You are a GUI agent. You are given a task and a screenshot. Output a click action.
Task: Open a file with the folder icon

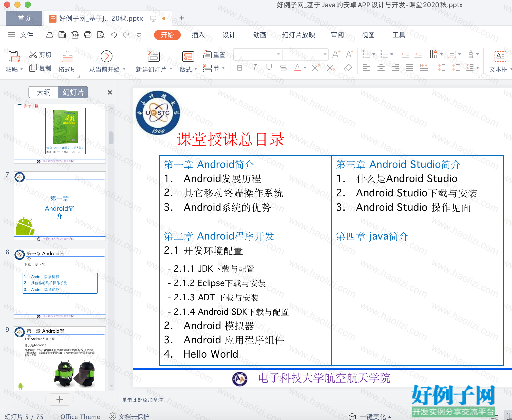tap(49, 35)
